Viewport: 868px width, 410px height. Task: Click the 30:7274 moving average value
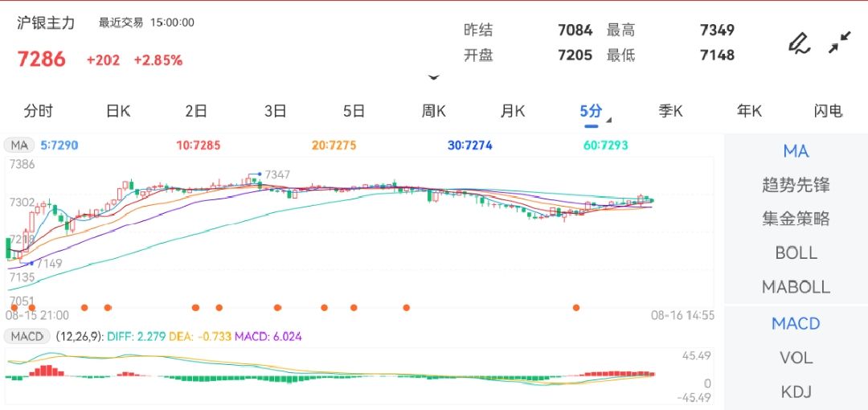(x=469, y=146)
